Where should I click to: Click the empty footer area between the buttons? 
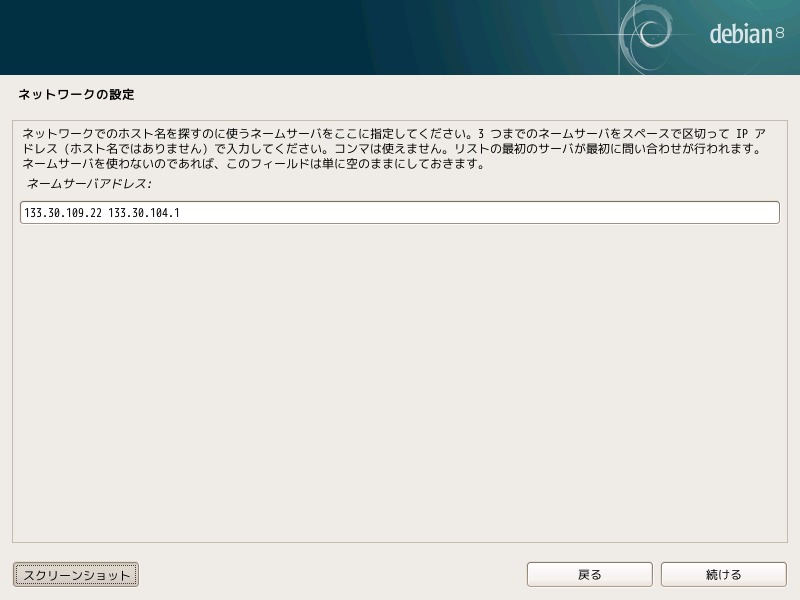332,574
